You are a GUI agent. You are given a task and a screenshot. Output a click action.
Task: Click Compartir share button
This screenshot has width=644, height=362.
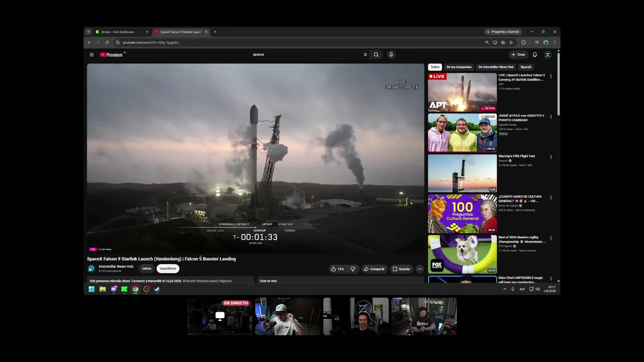[374, 269]
